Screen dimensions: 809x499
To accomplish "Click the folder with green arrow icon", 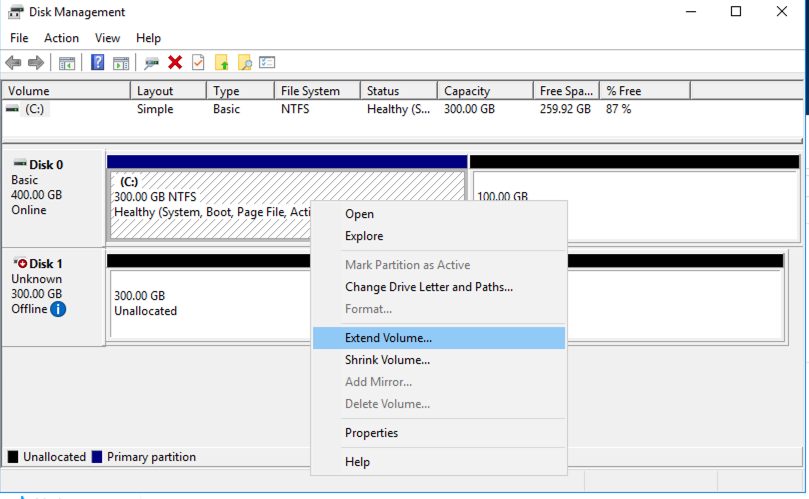I will (x=222, y=62).
